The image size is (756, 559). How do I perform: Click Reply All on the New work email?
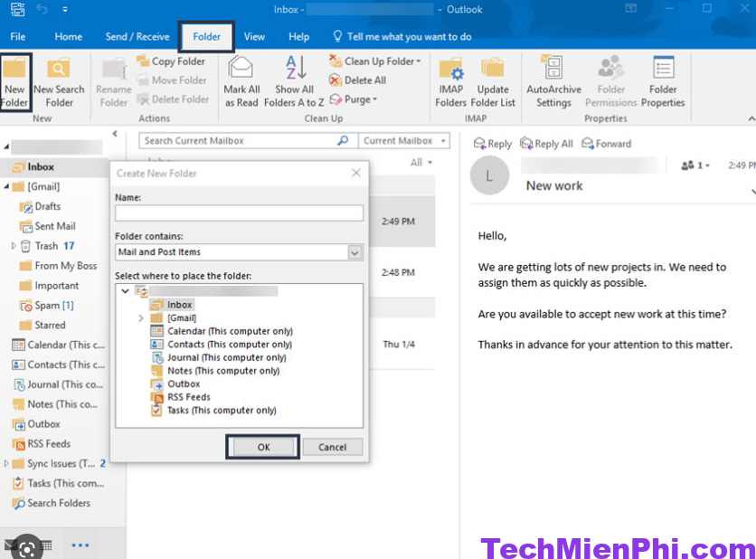(546, 143)
